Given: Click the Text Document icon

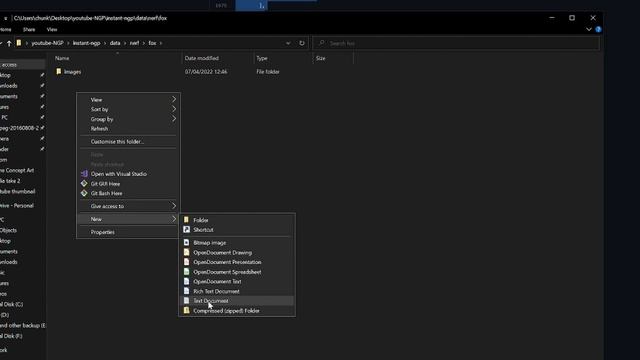Looking at the screenshot, I should coord(187,301).
